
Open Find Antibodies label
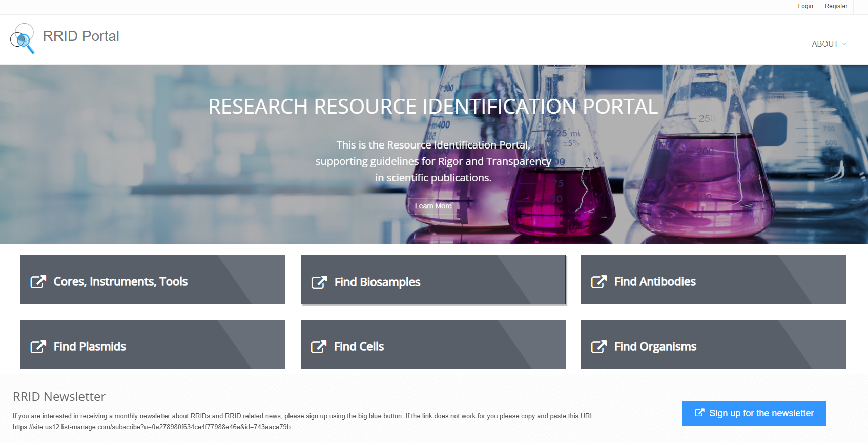655,282
